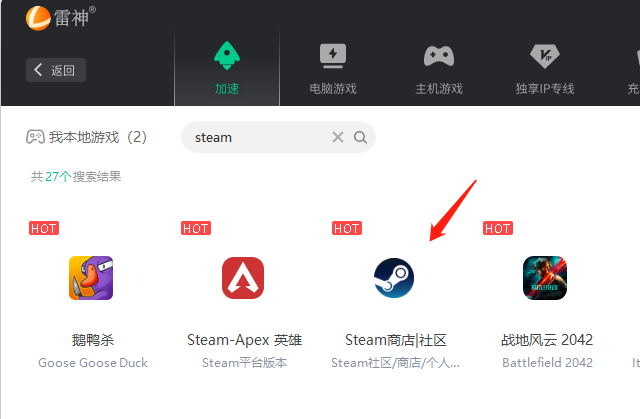Click the magnifier search icon
The height and width of the screenshot is (419, 640).
(360, 137)
